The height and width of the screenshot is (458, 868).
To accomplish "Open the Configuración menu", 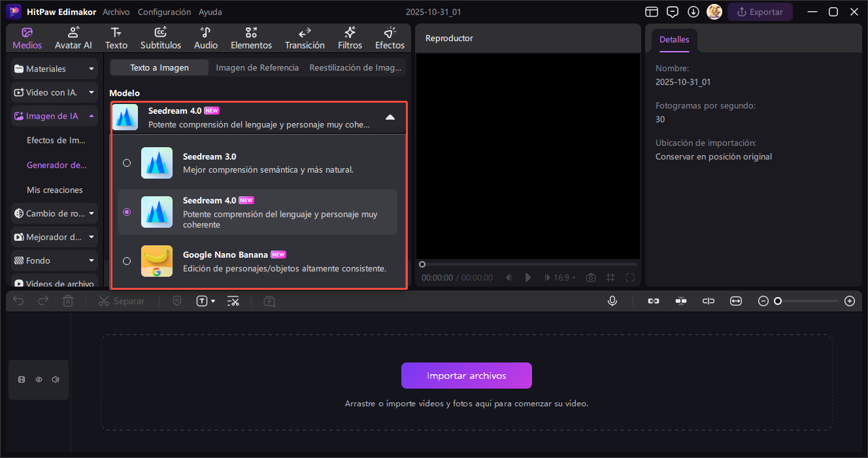I will click(164, 12).
